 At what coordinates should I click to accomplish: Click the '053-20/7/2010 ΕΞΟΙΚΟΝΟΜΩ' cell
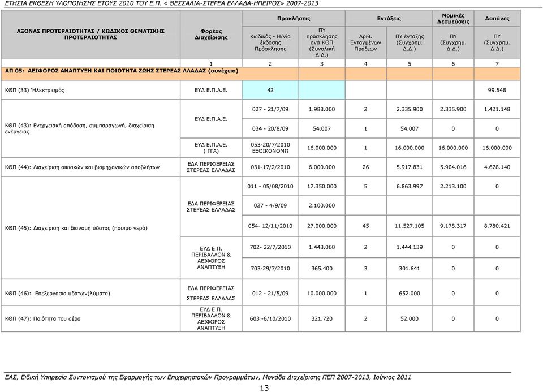270,148
